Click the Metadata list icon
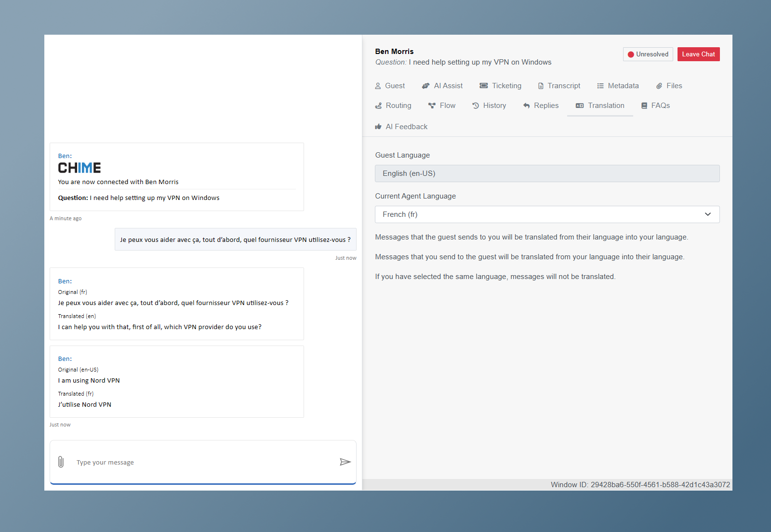The height and width of the screenshot is (532, 771). coord(600,86)
